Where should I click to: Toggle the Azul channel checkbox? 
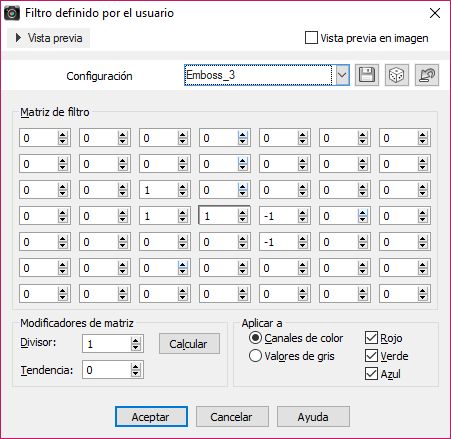[371, 374]
